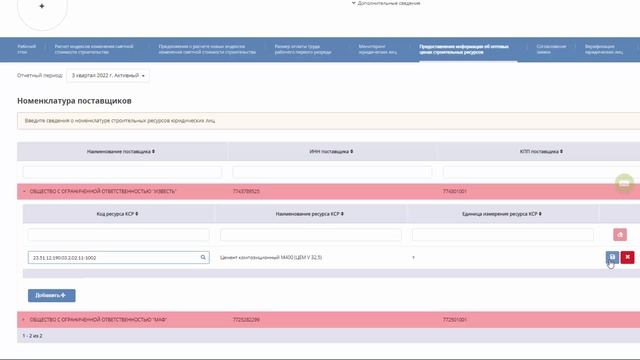Click the Наименование ресурса КСР filter field
640x360 pixels.
click(311, 235)
